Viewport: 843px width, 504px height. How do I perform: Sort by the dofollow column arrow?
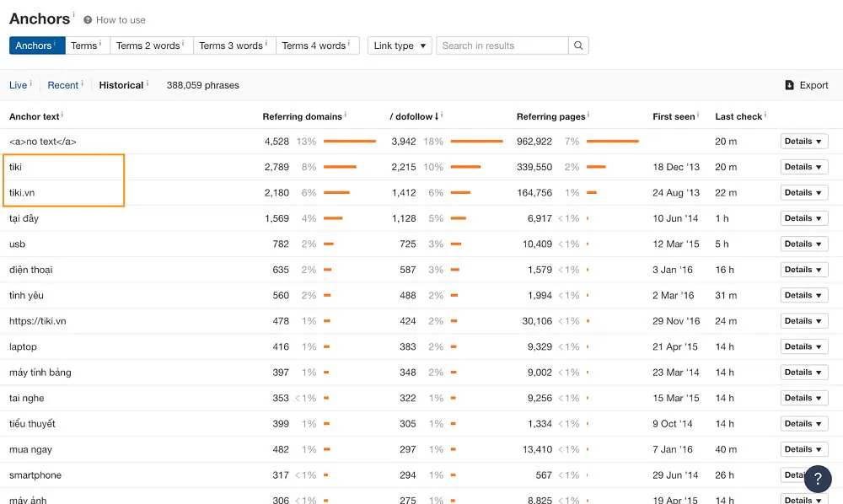436,116
